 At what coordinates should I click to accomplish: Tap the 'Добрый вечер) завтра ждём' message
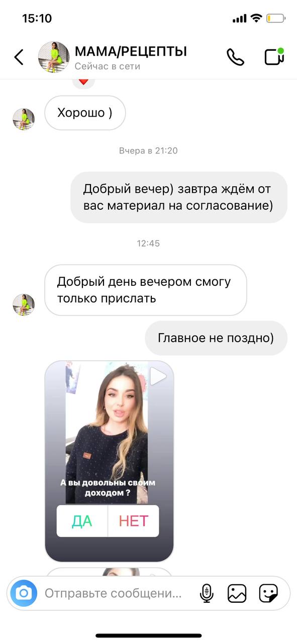coord(178,197)
